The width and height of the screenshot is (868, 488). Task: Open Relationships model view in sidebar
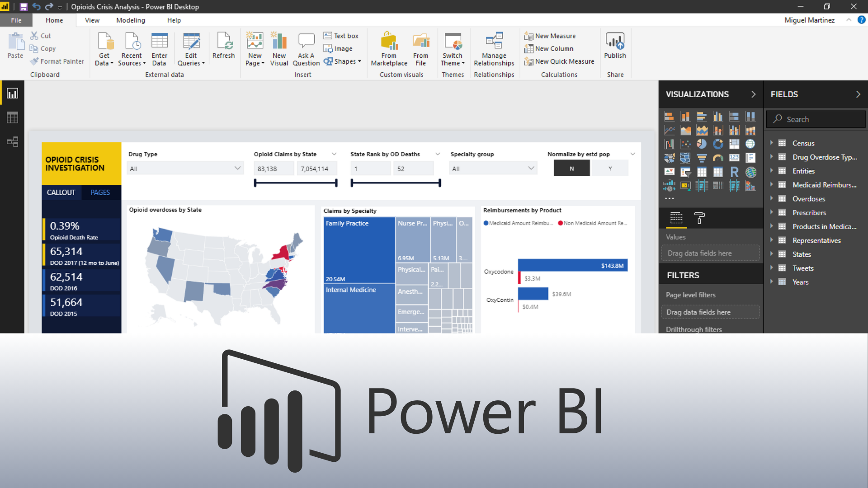tap(12, 142)
